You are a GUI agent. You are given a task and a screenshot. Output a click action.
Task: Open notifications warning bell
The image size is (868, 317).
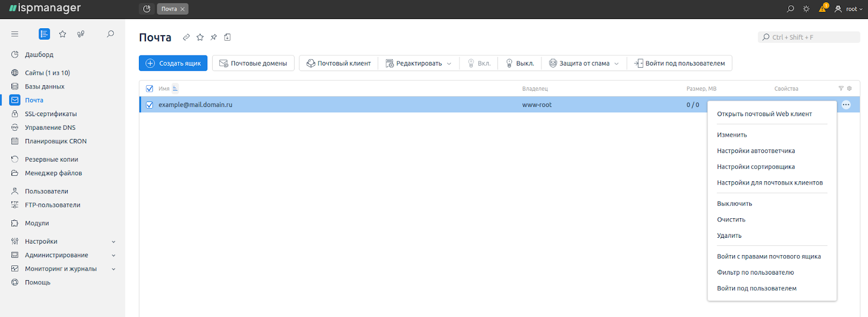pyautogui.click(x=823, y=8)
